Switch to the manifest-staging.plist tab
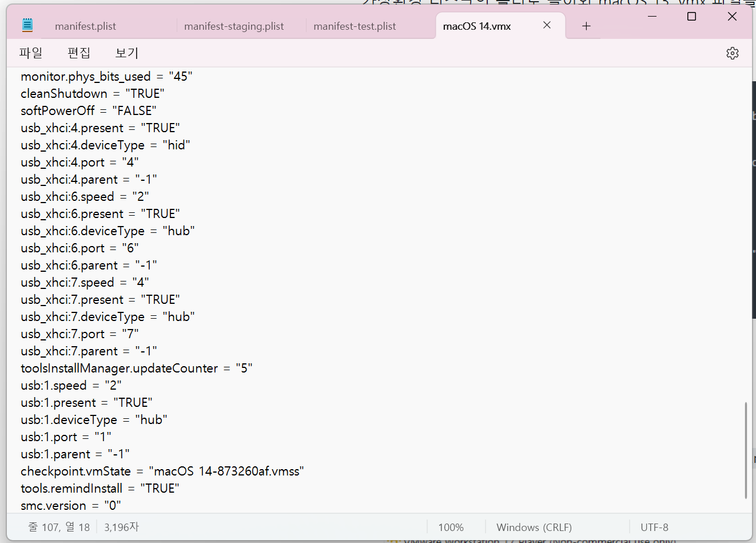 pos(234,26)
